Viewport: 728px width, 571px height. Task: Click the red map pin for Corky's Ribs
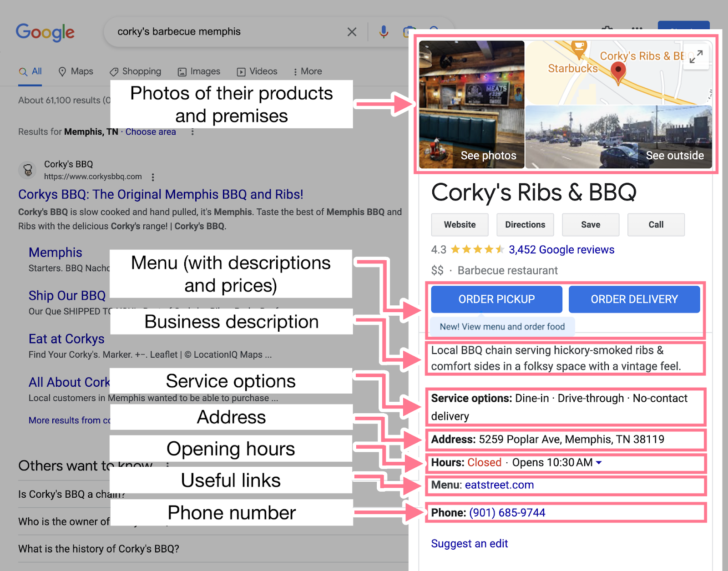point(617,73)
